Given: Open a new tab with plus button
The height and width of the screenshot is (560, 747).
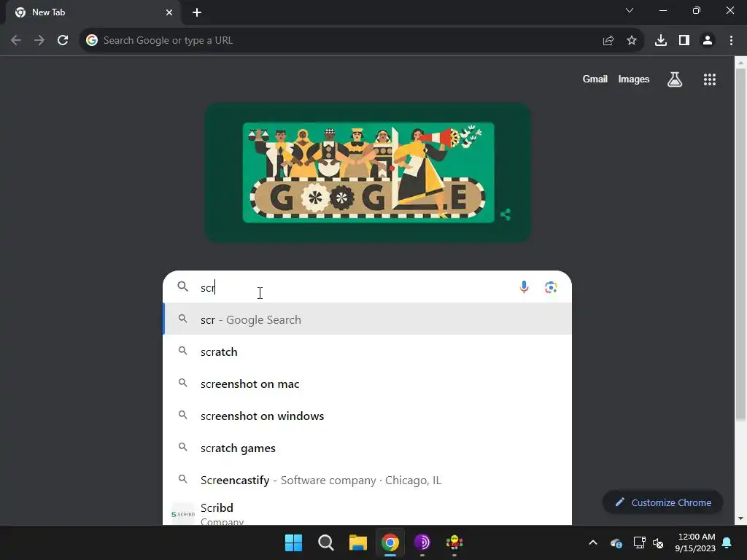Looking at the screenshot, I should click(197, 12).
